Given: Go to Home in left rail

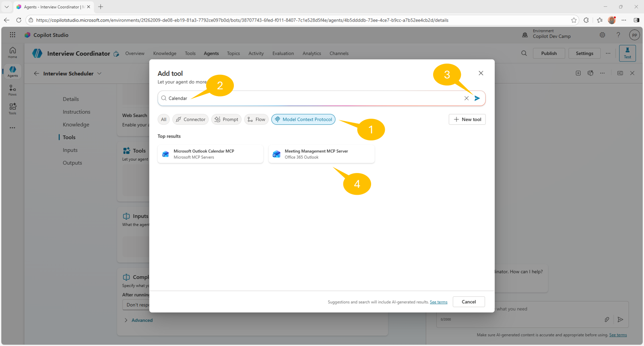Looking at the screenshot, I should click(12, 52).
